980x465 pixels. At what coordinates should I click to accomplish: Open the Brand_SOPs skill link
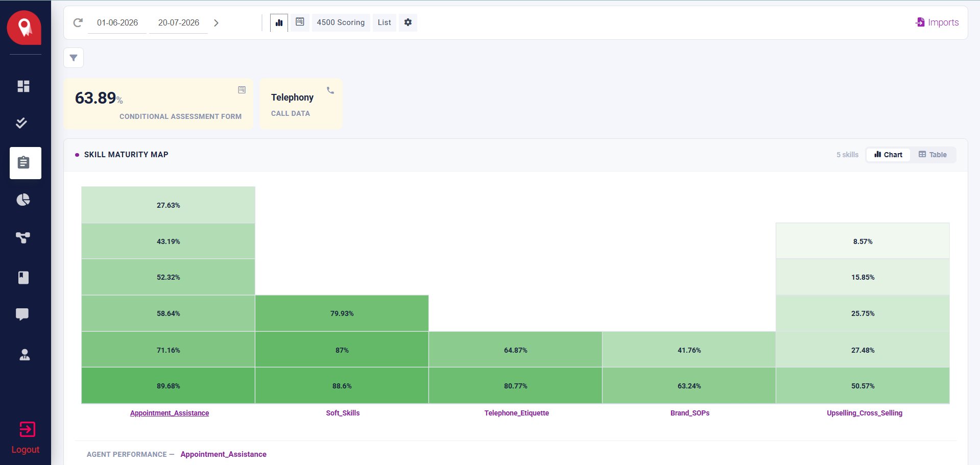[x=690, y=413]
